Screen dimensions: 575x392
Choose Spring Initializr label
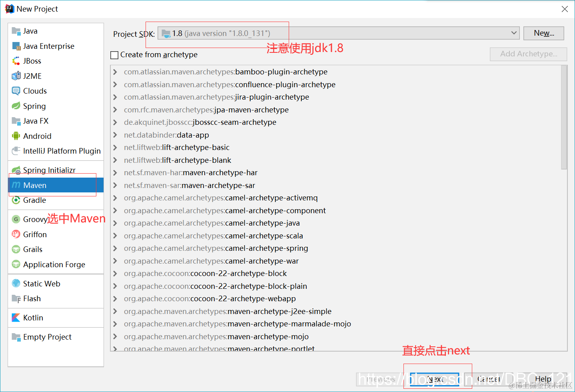(49, 170)
